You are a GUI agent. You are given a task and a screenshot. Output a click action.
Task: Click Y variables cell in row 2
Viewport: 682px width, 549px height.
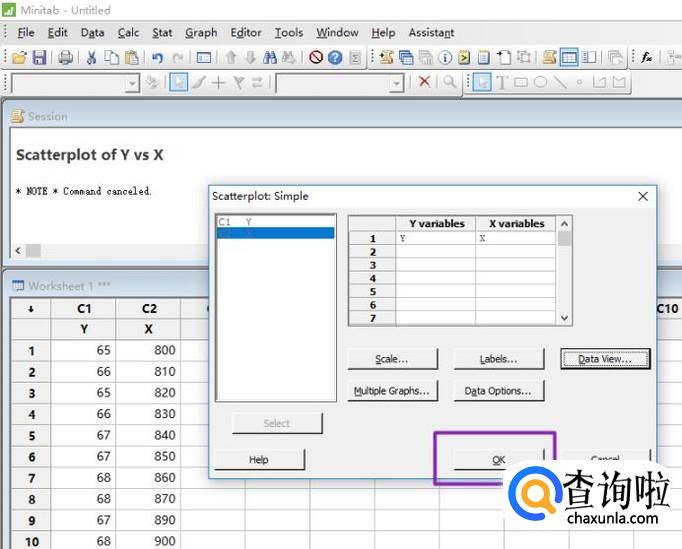click(435, 252)
